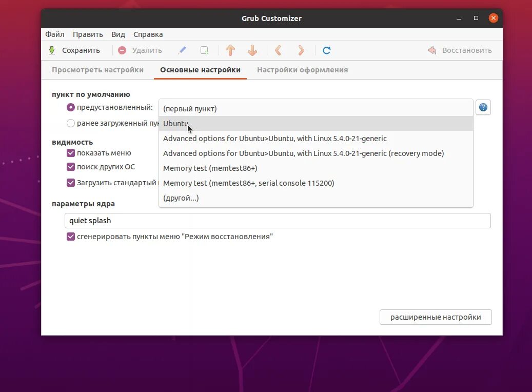Click the blue reload icon
Screen dimensions: 532x392
click(326, 51)
